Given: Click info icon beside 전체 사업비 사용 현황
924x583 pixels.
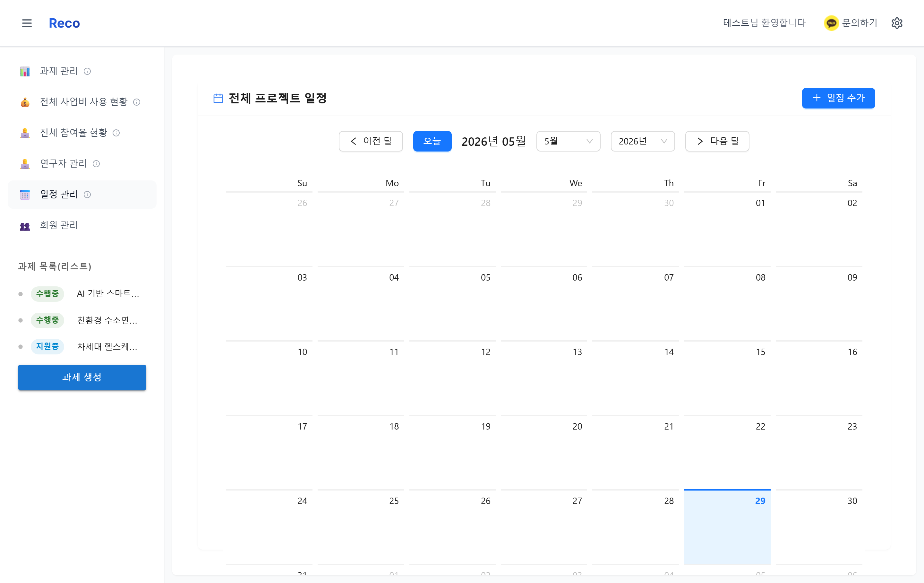Looking at the screenshot, I should (137, 102).
